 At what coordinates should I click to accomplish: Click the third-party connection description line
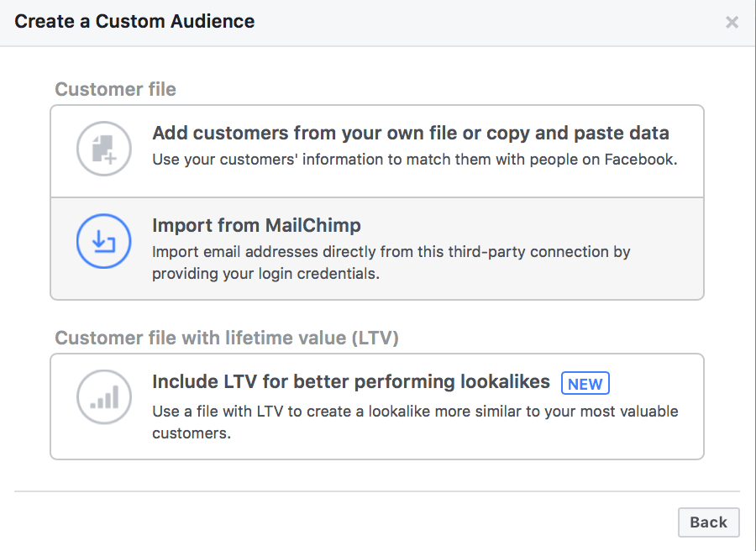coord(391,252)
